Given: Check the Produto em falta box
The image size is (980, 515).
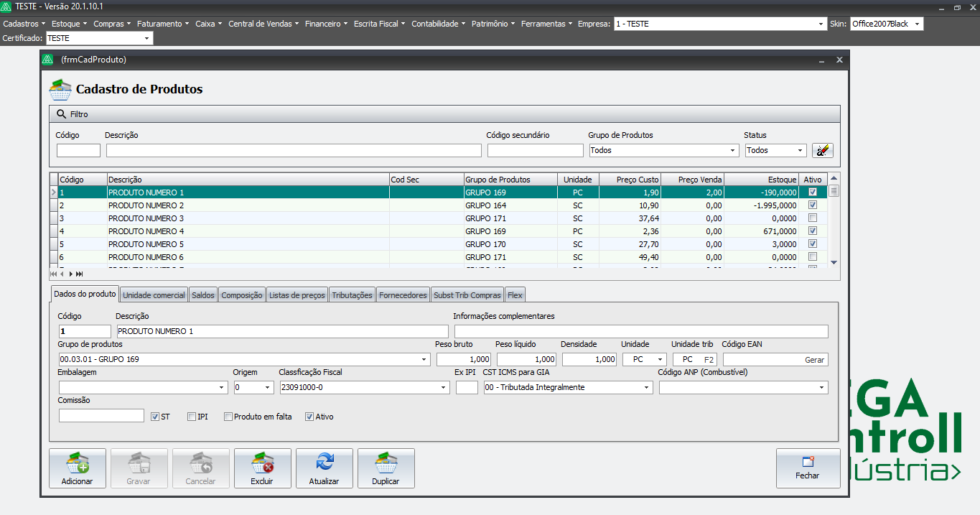Looking at the screenshot, I should pos(228,417).
